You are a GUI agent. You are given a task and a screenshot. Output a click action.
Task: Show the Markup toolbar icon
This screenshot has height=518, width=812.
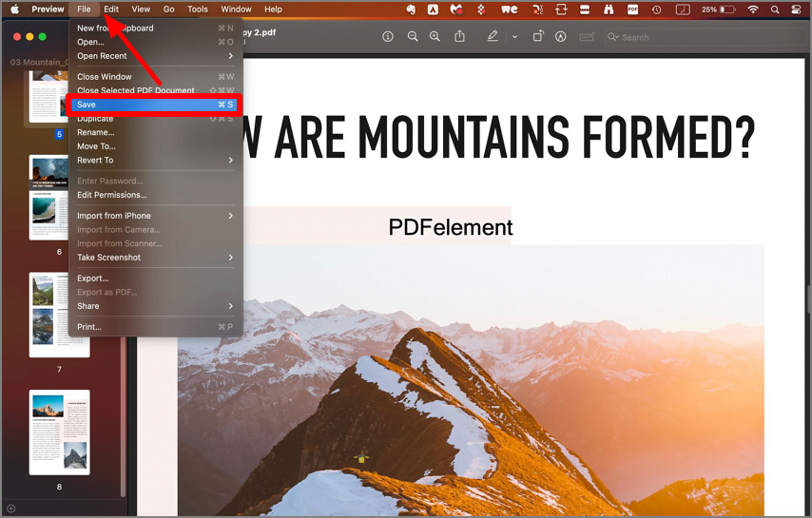(x=560, y=37)
